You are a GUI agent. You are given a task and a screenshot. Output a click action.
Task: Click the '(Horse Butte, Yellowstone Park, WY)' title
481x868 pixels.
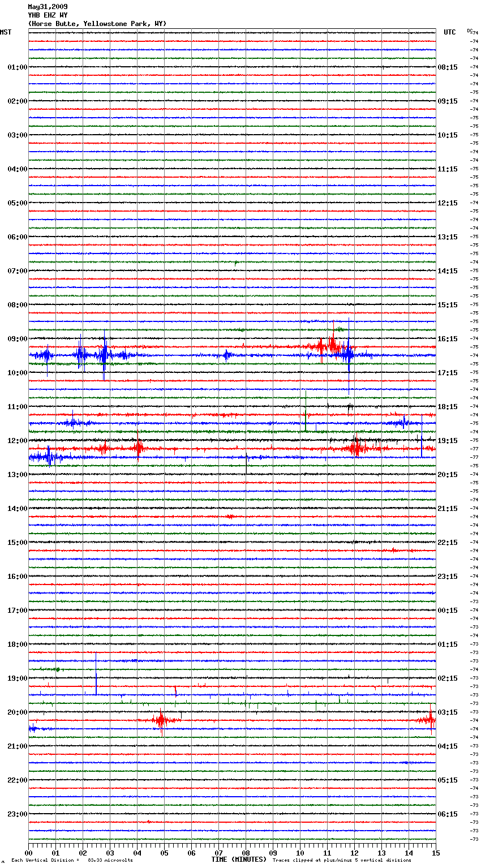pyautogui.click(x=97, y=24)
